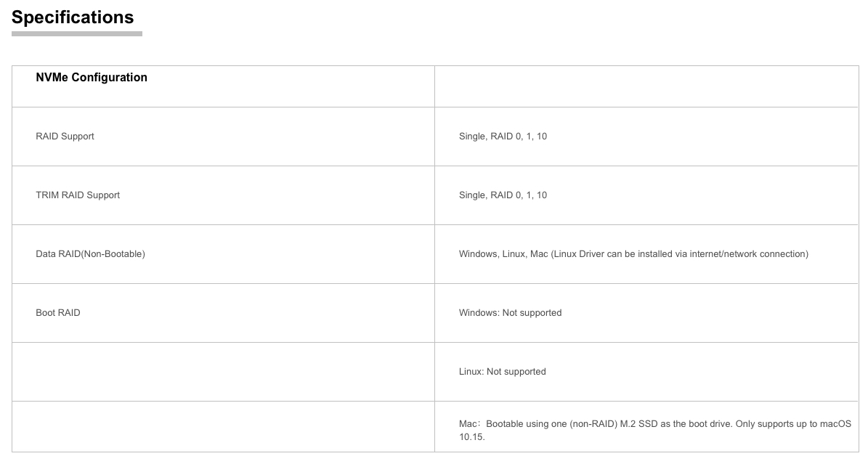Click the '10.15.' macOS version text

pyautogui.click(x=471, y=437)
